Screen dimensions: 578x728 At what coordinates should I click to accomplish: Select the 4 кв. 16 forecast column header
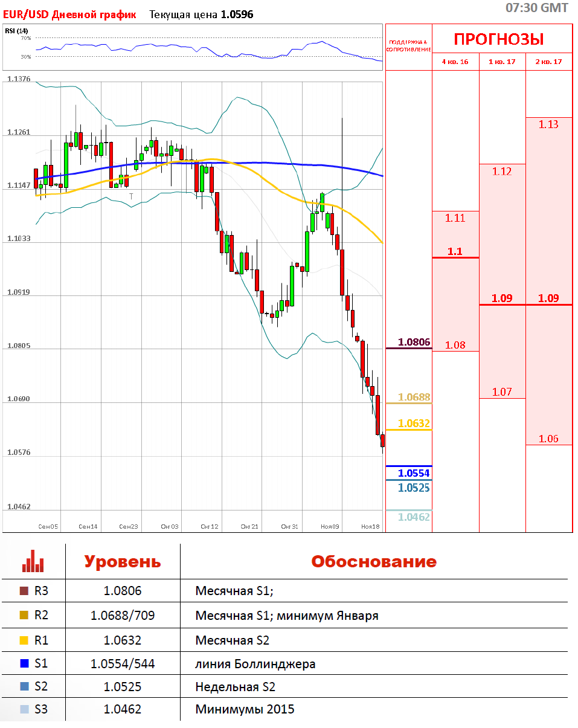point(455,62)
